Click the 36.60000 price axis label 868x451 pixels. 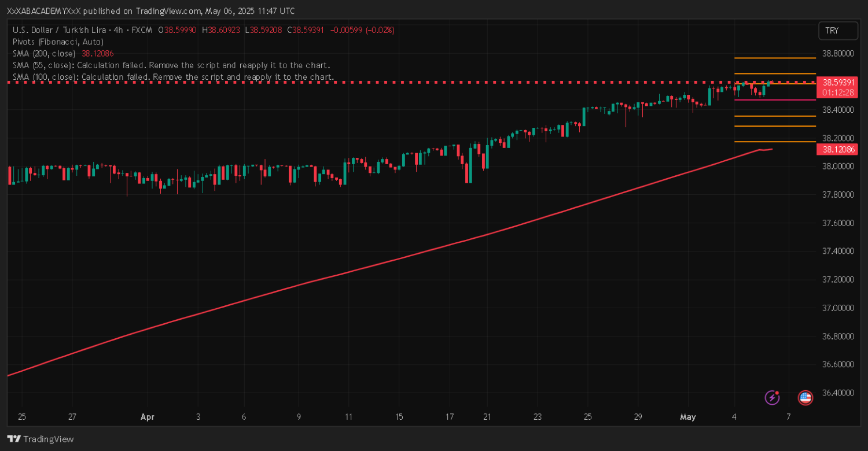point(837,364)
